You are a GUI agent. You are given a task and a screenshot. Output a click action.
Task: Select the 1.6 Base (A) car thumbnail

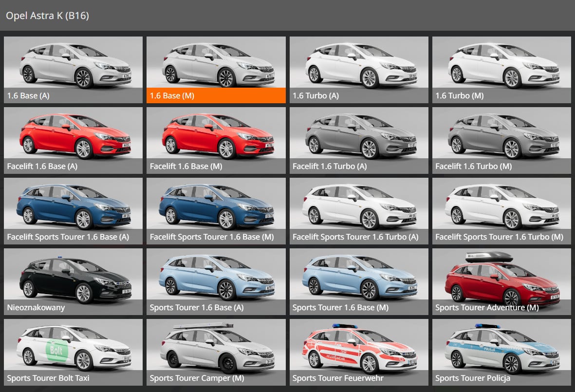point(73,70)
